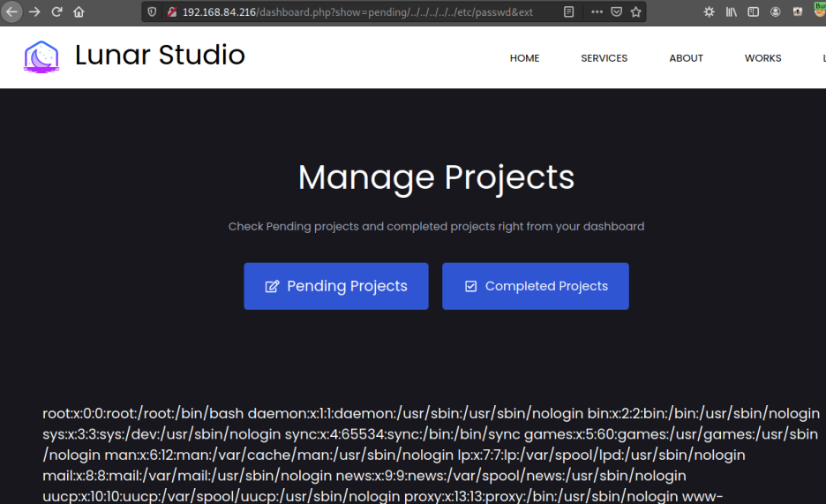This screenshot has height=504, width=826.
Task: Go back with the browser back arrow
Action: 11,11
